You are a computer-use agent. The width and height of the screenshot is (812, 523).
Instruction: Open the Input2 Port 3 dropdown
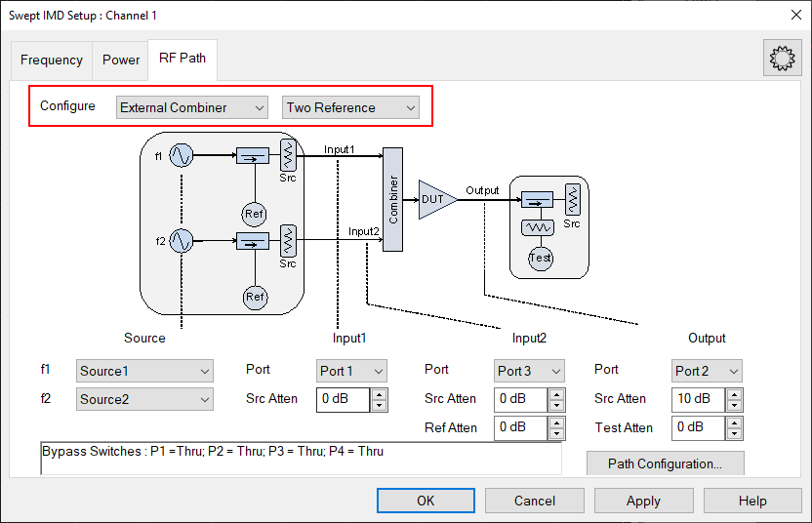click(x=530, y=371)
